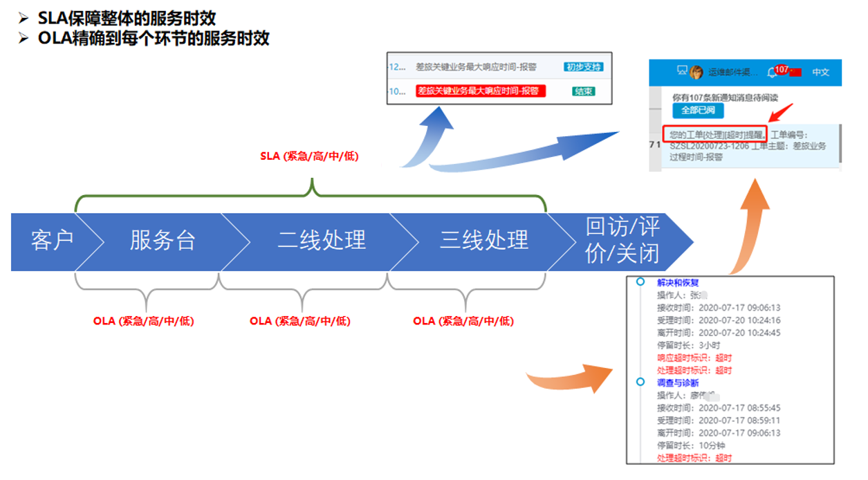Open the first 差旅关键业务最大响应时间 ticket row

click(476, 67)
